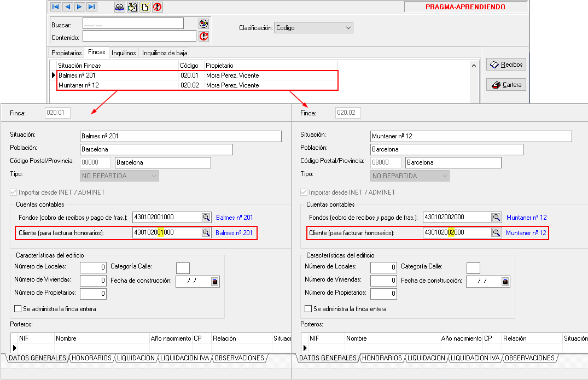Click the red icon beside Contenido field
Screen dimensions: 588x380
(x=203, y=36)
